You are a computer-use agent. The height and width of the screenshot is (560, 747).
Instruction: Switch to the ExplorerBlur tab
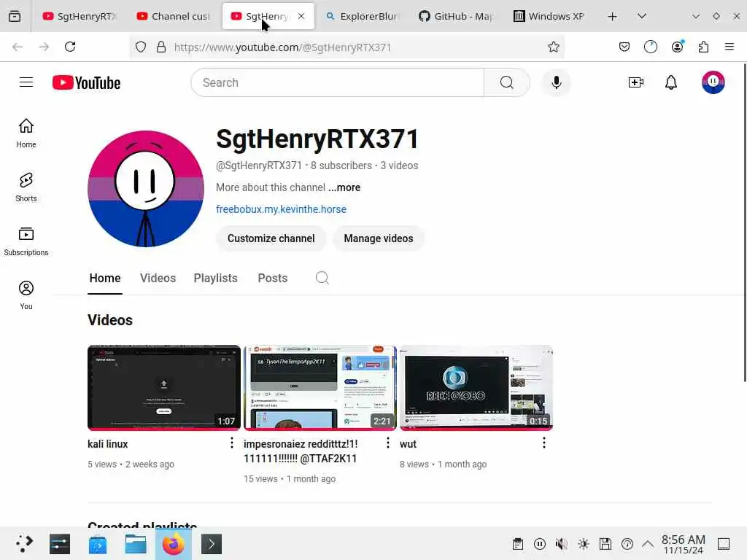coord(363,16)
